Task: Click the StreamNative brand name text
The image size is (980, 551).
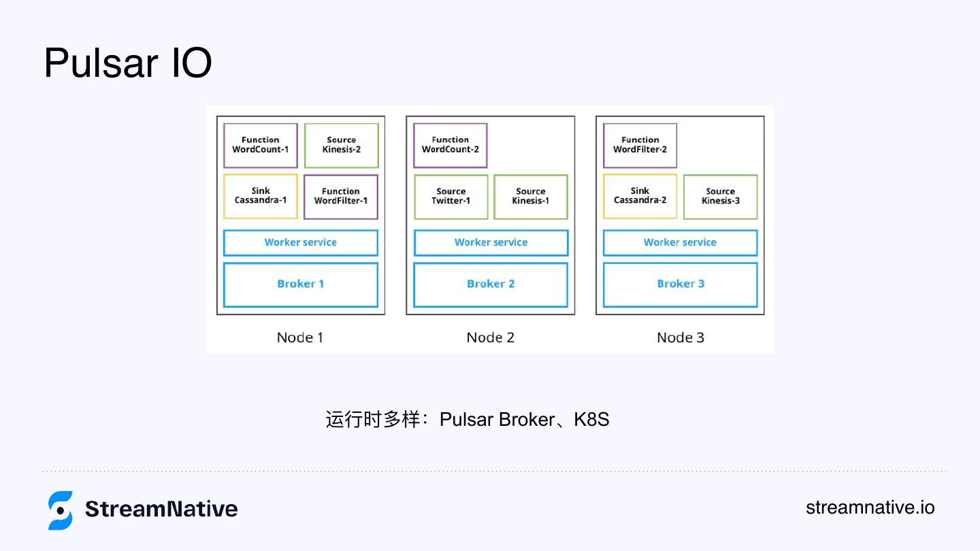Action: [x=161, y=509]
